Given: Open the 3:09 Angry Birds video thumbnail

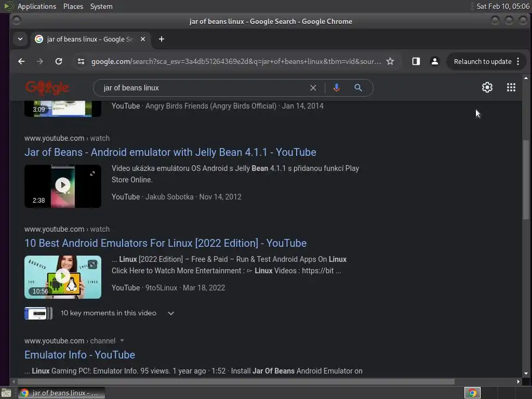Looking at the screenshot, I should pos(63,109).
